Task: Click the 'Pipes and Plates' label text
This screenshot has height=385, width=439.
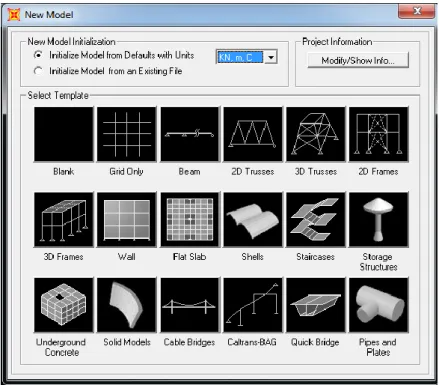Action: [378, 347]
